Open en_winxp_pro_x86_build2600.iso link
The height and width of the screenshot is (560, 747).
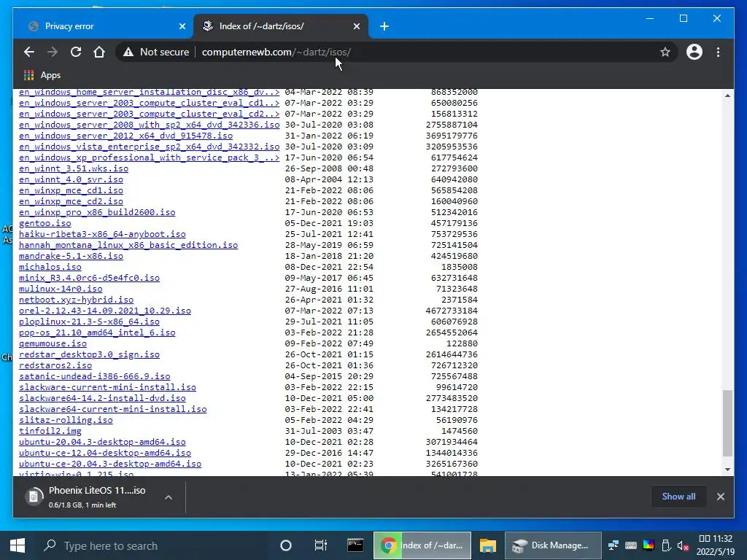[x=97, y=212]
